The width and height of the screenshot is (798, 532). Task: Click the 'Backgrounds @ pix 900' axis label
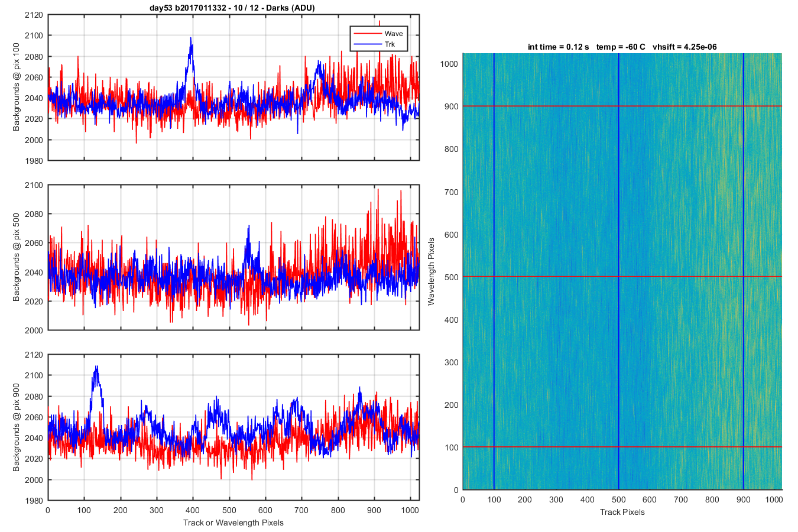(17, 427)
